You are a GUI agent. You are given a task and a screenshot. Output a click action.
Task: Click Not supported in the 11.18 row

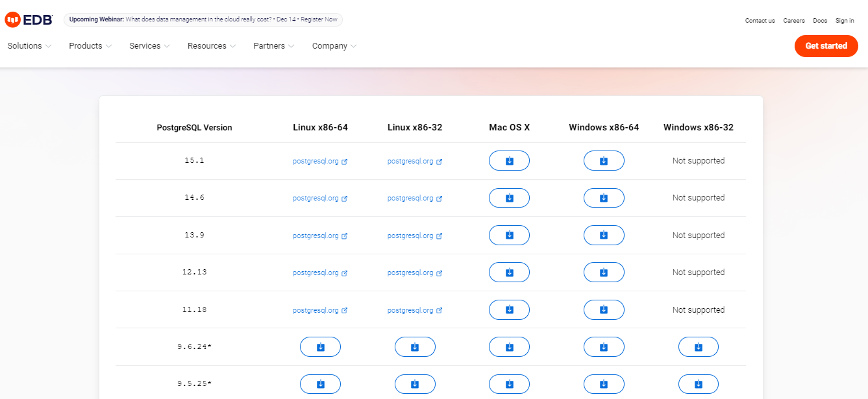tap(699, 310)
